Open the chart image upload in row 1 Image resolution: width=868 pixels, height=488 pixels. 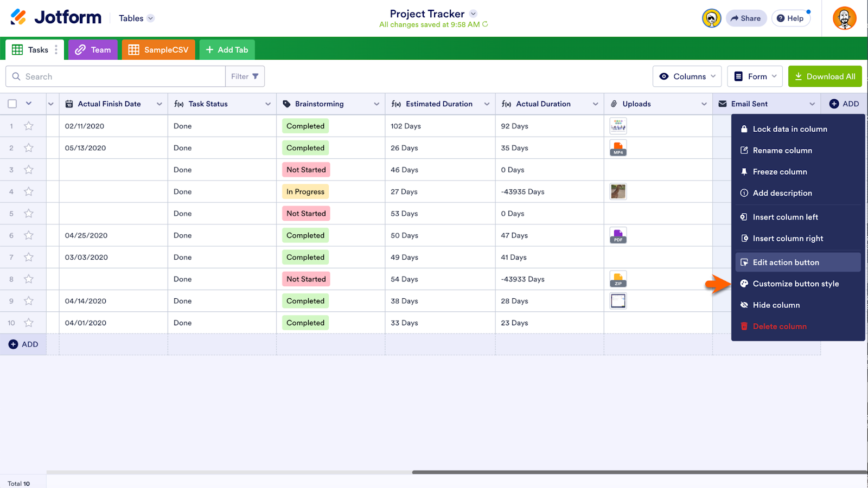coord(618,126)
